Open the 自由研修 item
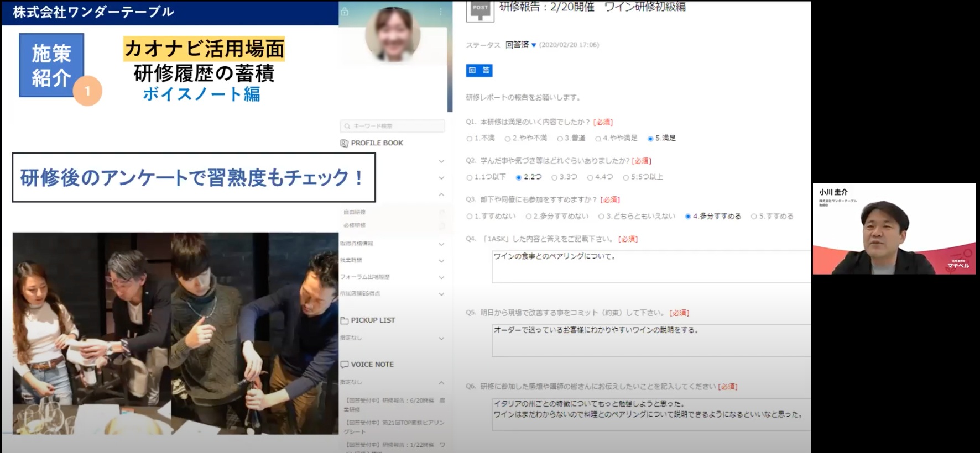Screen dimensions: 980x453 click(355, 212)
